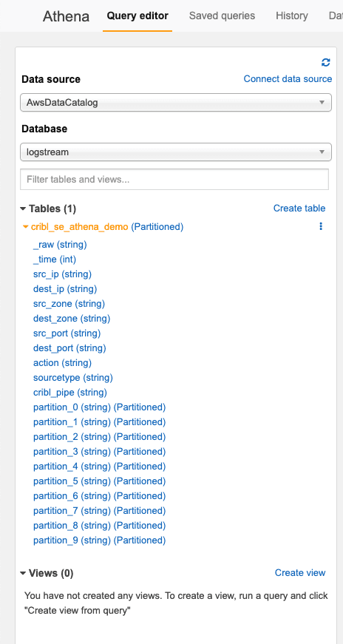
Task: Click the partition_9 (string) column
Action: (99, 540)
